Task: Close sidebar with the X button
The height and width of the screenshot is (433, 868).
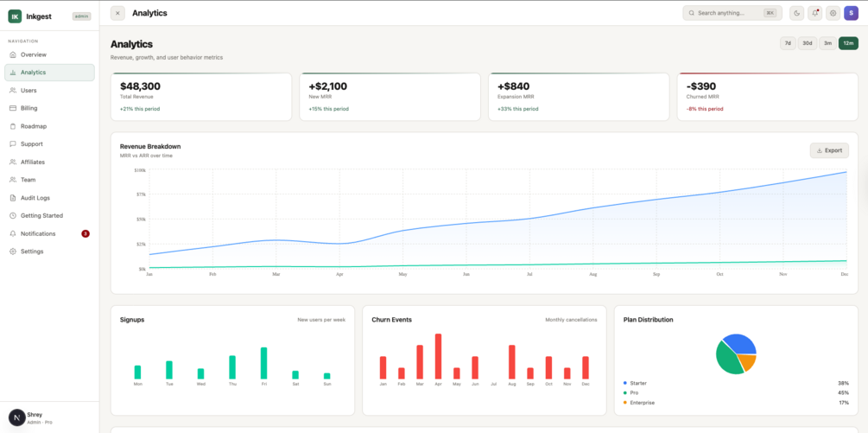Action: coord(117,13)
